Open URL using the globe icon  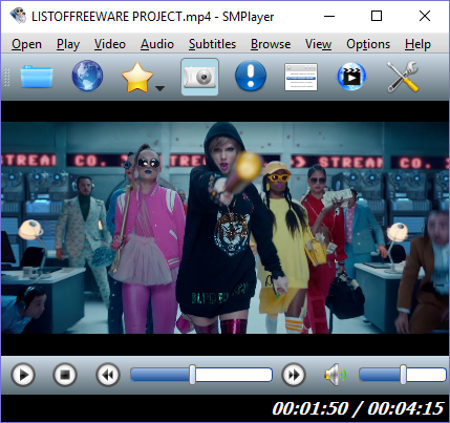(x=87, y=76)
